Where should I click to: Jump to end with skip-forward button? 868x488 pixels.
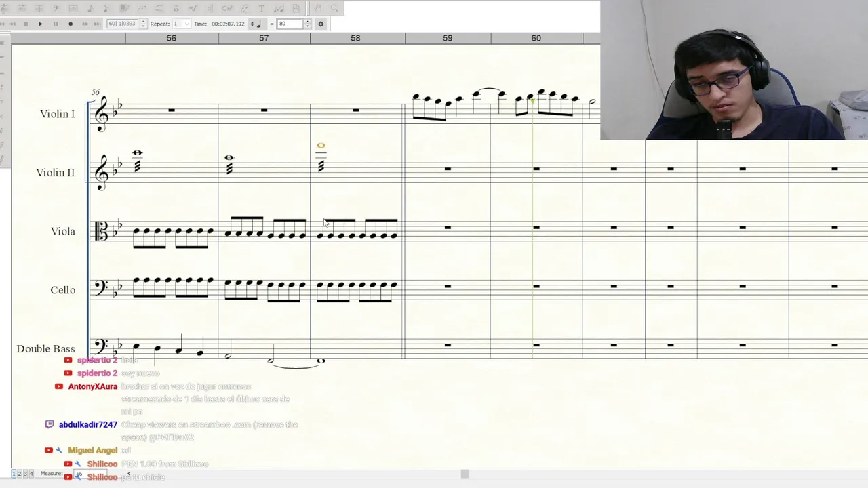(x=97, y=24)
